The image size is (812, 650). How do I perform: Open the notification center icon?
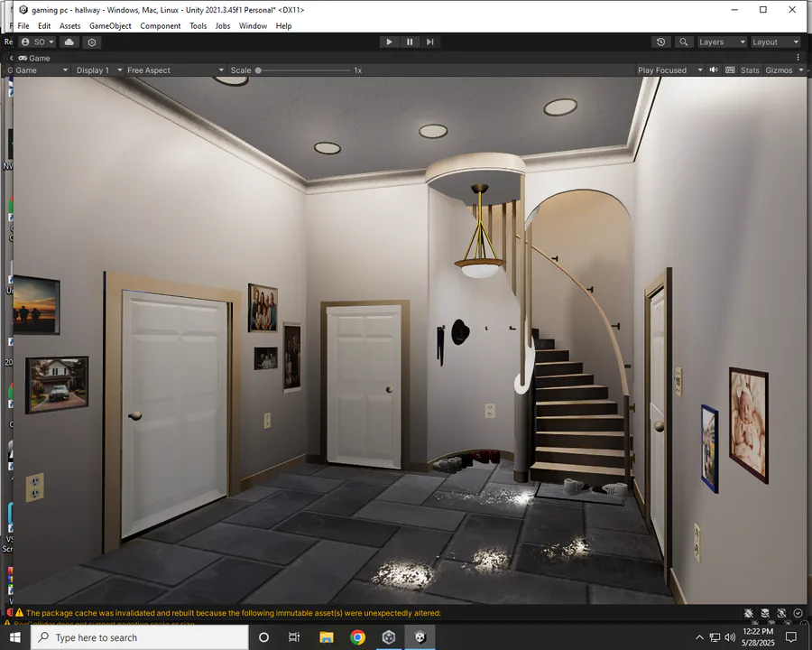[x=790, y=637]
